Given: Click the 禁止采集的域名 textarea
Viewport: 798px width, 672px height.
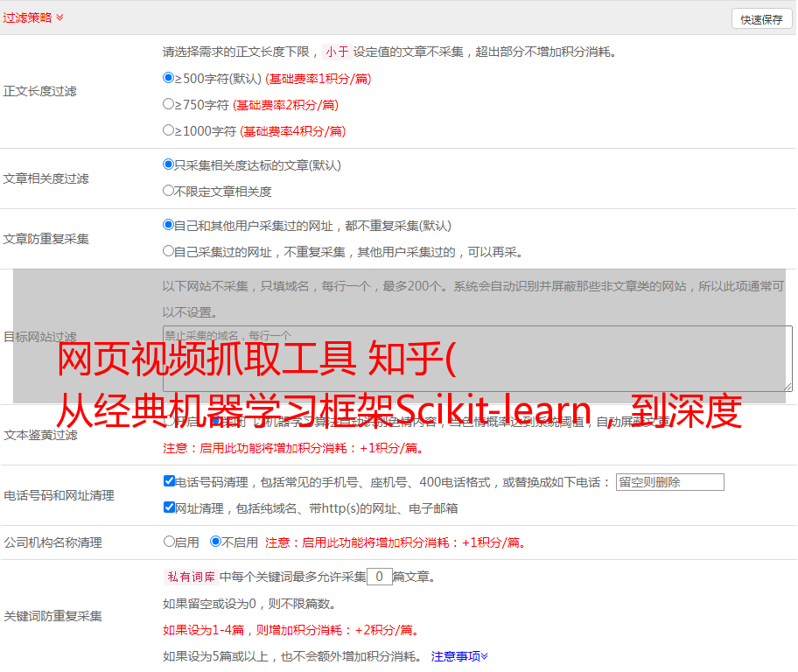Looking at the screenshot, I should pyautogui.click(x=478, y=359).
